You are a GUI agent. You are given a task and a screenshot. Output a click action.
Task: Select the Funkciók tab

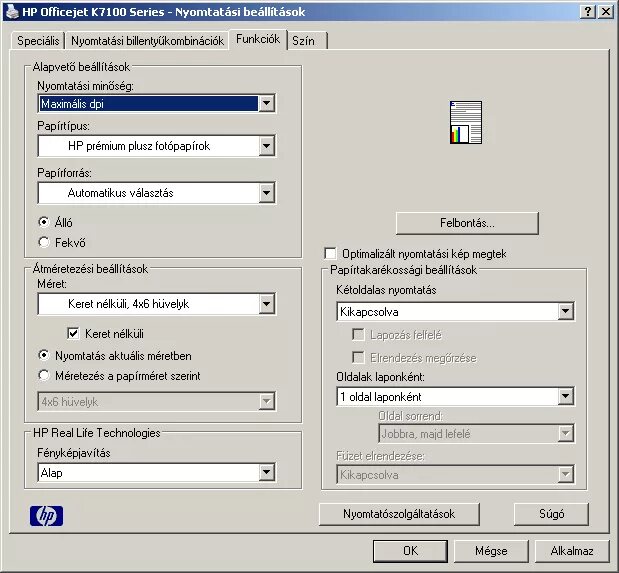(x=258, y=39)
